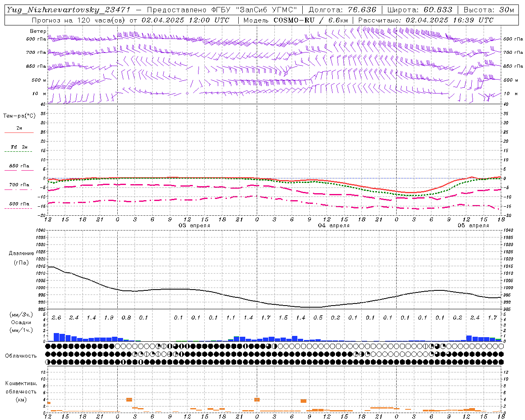
Task: Click the "(мм/3ч.)" precipitation unit label
Action: 21,315
